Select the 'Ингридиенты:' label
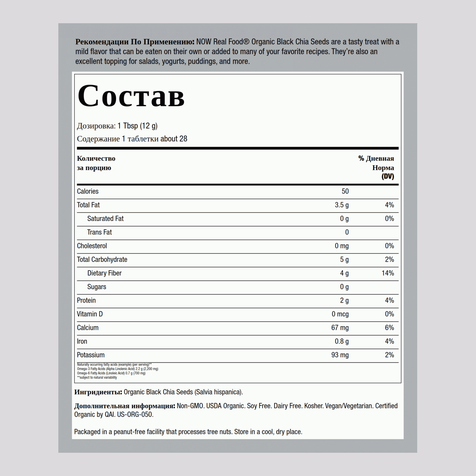This screenshot has width=476, height=476. point(98,392)
